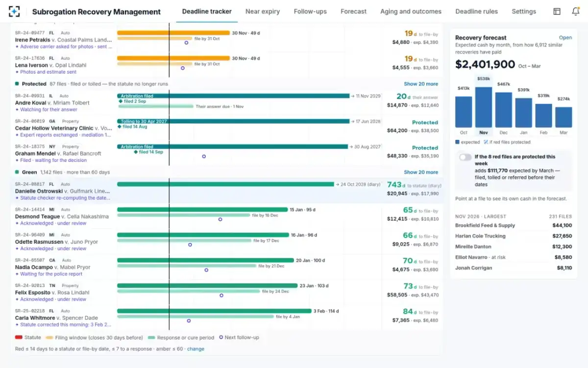Open the Near expiry tab
588x368 pixels.
(263, 11)
